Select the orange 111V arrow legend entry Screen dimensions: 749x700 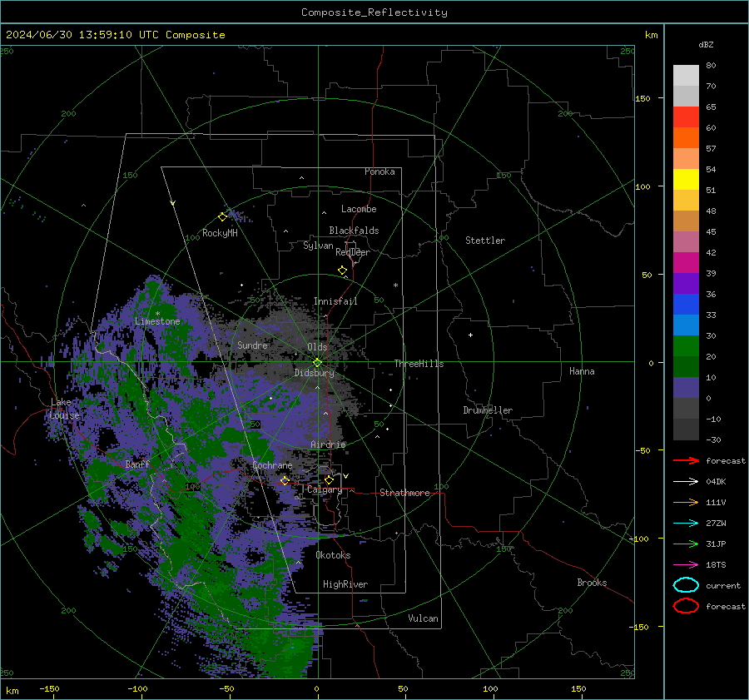coord(686,502)
